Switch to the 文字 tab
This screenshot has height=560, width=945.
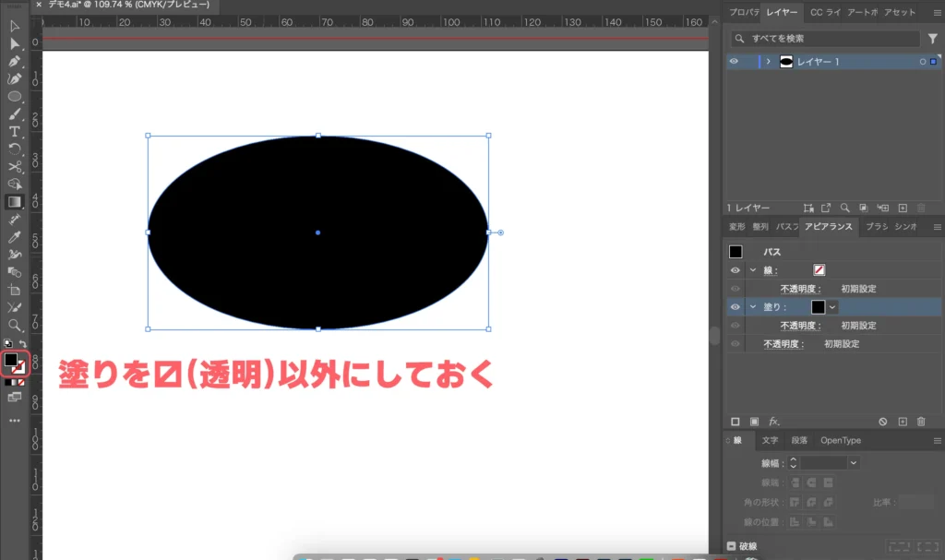770,440
